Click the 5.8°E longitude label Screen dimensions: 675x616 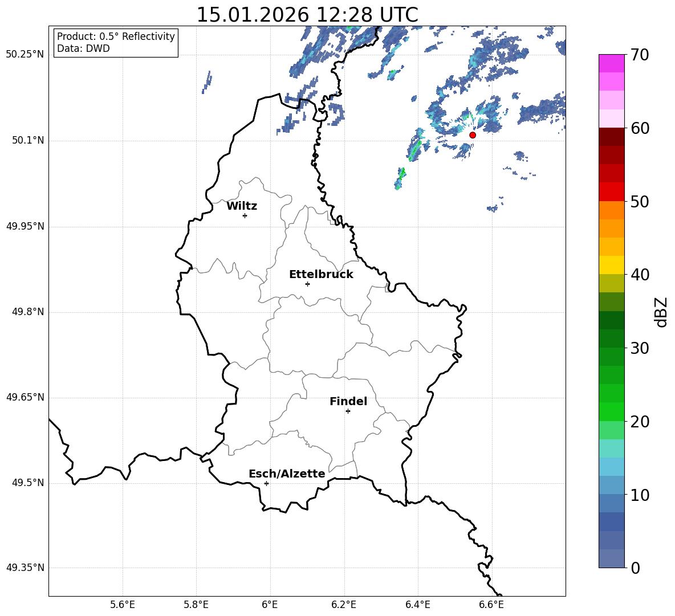point(196,605)
